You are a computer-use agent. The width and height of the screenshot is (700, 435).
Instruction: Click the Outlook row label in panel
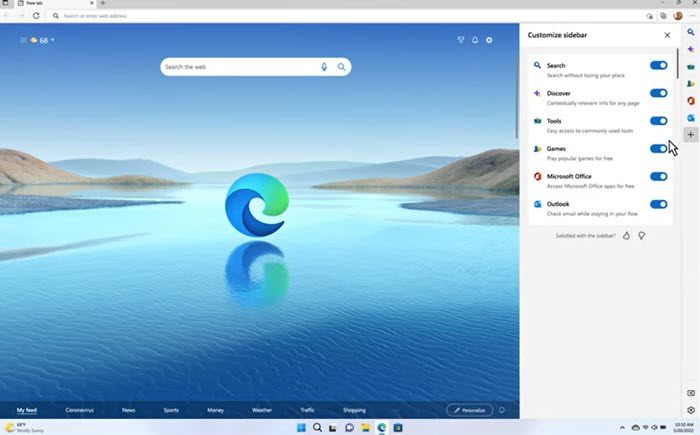558,204
